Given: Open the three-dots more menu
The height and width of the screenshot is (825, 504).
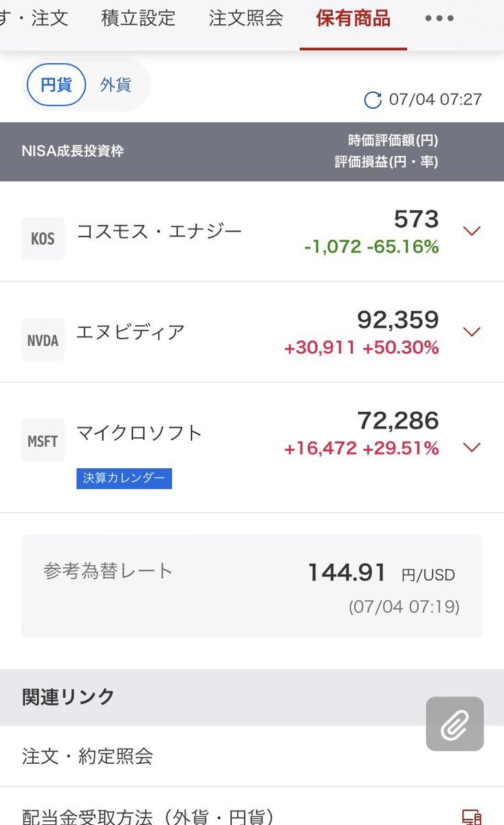Looking at the screenshot, I should [x=439, y=19].
